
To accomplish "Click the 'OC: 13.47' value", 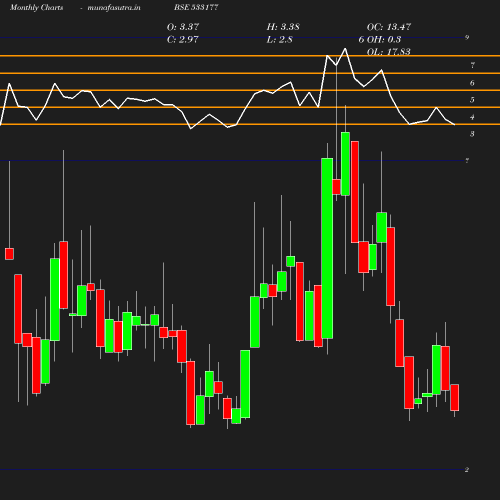I will (389, 27).
